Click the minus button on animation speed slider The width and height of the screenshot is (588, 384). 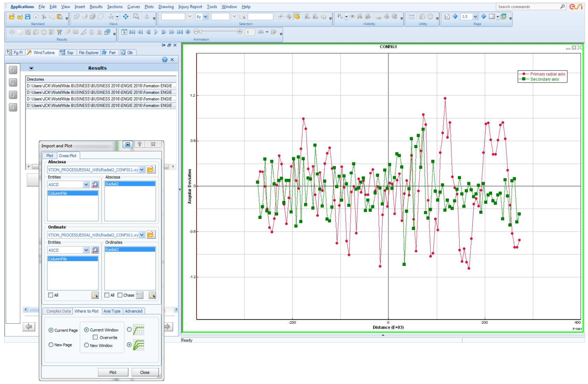(196, 32)
